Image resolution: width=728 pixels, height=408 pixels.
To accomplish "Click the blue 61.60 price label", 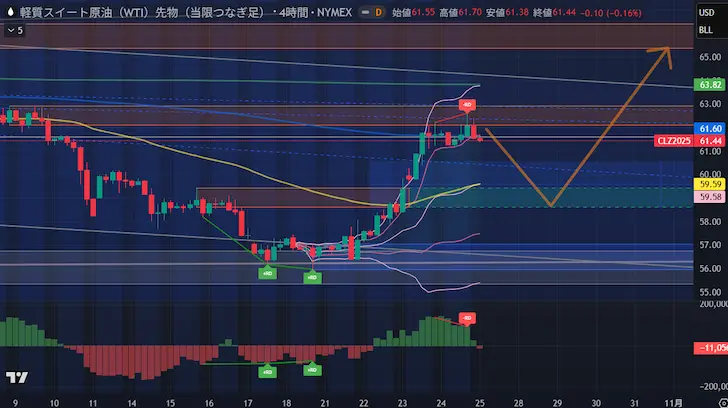I will 711,129.
